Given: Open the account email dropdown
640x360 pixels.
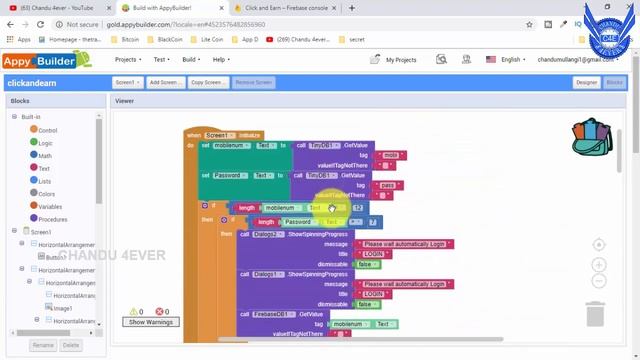Looking at the screenshot, I should tap(578, 60).
